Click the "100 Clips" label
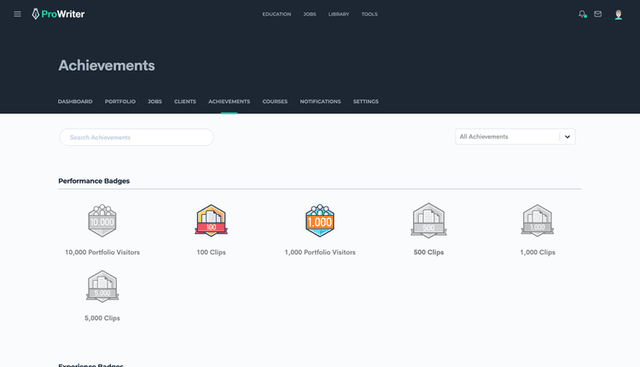This screenshot has width=640, height=367. tap(211, 252)
